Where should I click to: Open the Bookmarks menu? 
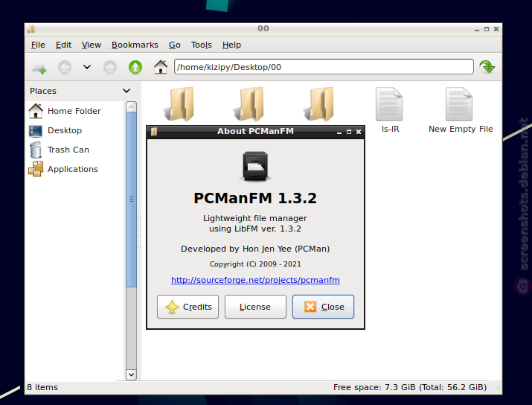tap(135, 45)
